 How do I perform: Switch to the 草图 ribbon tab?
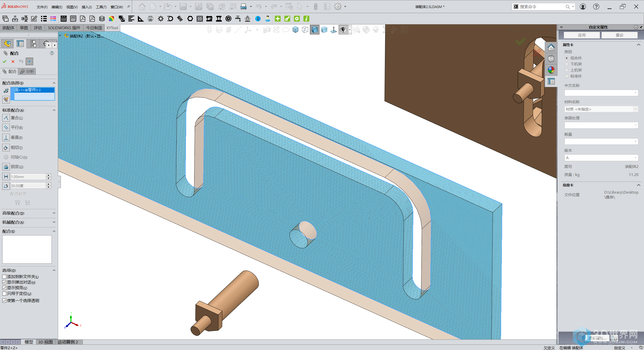pos(24,28)
